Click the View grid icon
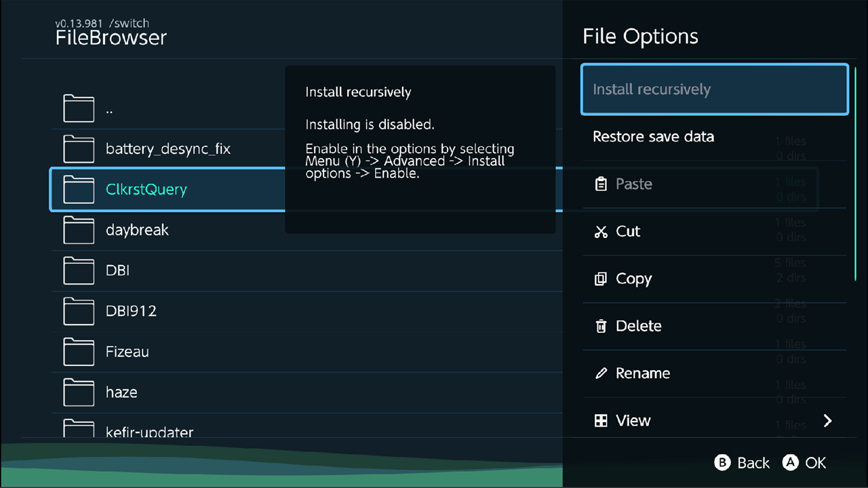The width and height of the screenshot is (868, 488). pyautogui.click(x=601, y=421)
